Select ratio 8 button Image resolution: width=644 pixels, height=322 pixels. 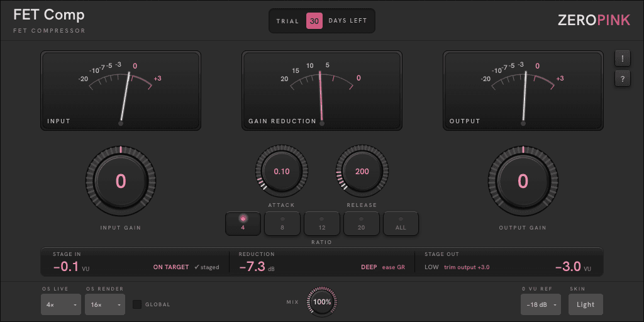pos(282,223)
